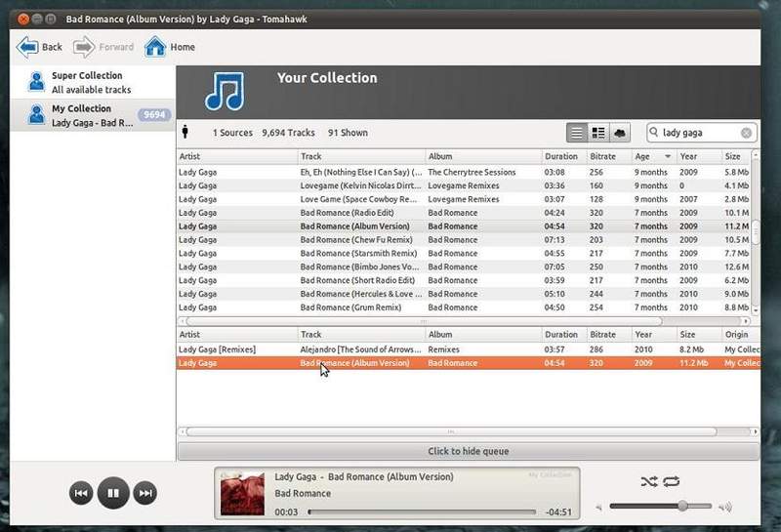Click collection list horizontal scrollbar
Image resolution: width=781 pixels, height=532 pixels.
(x=424, y=321)
